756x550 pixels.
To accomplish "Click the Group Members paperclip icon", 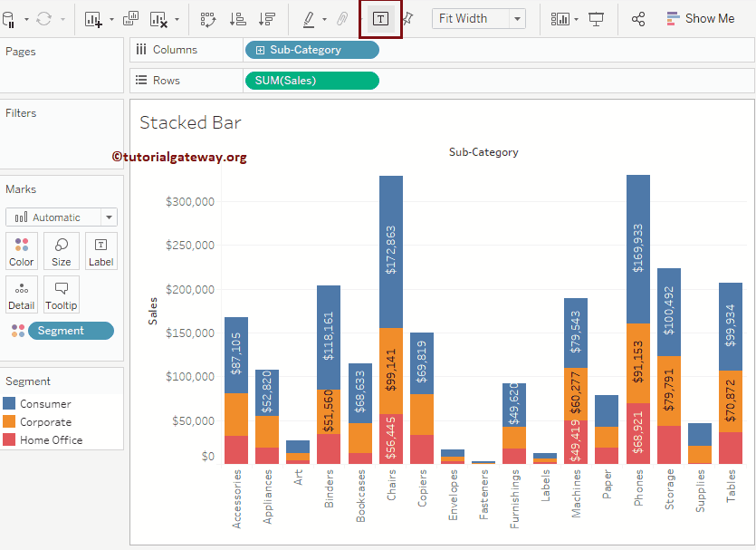I will point(342,19).
